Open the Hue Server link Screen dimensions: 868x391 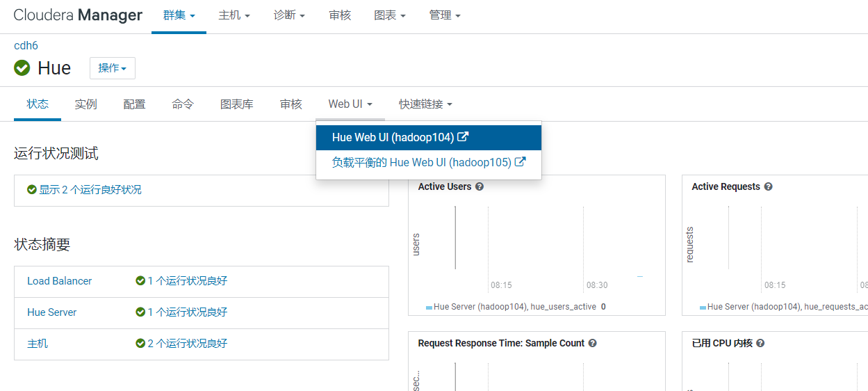(52, 312)
